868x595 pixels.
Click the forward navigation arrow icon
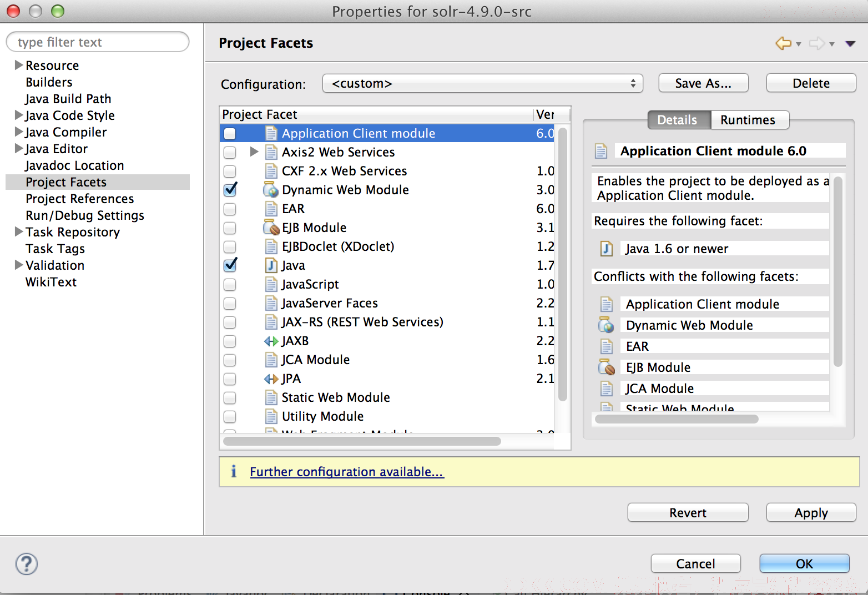816,43
